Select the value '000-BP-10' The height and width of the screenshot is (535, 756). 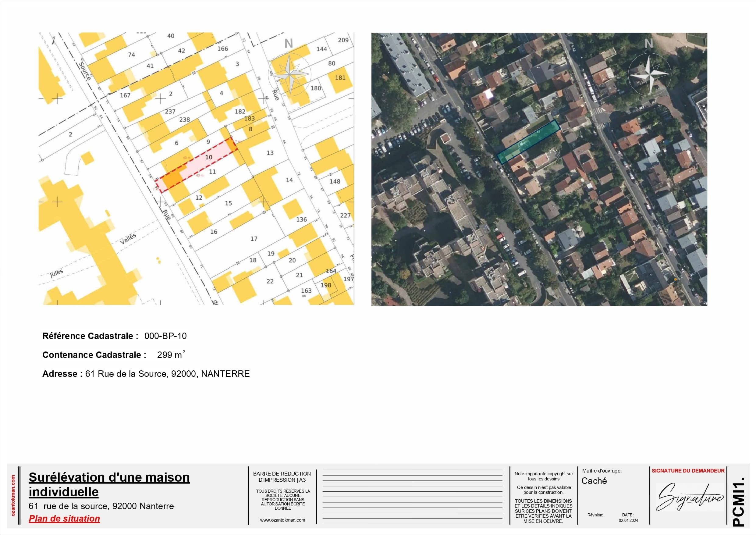(165, 336)
